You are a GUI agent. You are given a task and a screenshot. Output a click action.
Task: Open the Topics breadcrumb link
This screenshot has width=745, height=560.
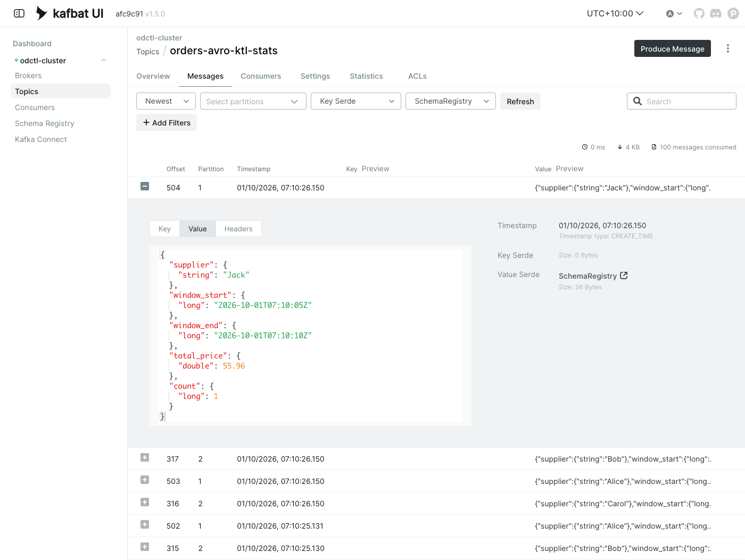pyautogui.click(x=147, y=52)
